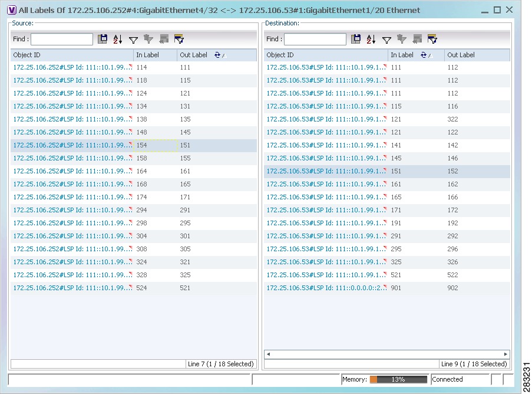Open Destination LSP link with In Label 901
The width and height of the screenshot is (532, 394).
pos(326,288)
